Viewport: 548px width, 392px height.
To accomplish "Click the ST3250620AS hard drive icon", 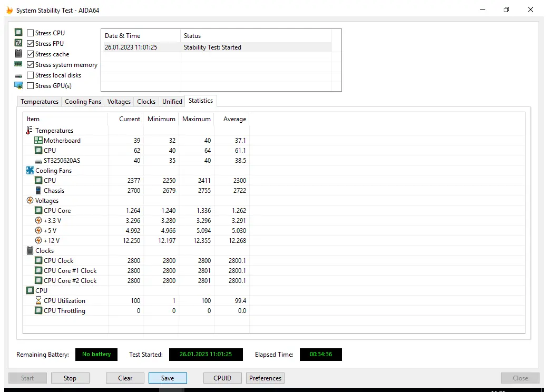I will click(x=38, y=160).
